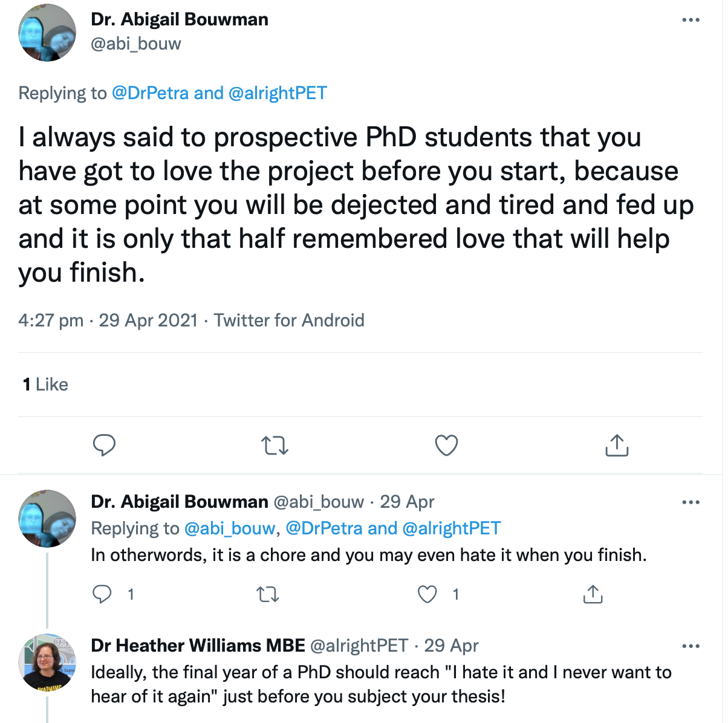Viewport: 728px width, 723px height.
Task: Open Dr. Abigail Bouwman's top profile picture
Action: (x=47, y=33)
